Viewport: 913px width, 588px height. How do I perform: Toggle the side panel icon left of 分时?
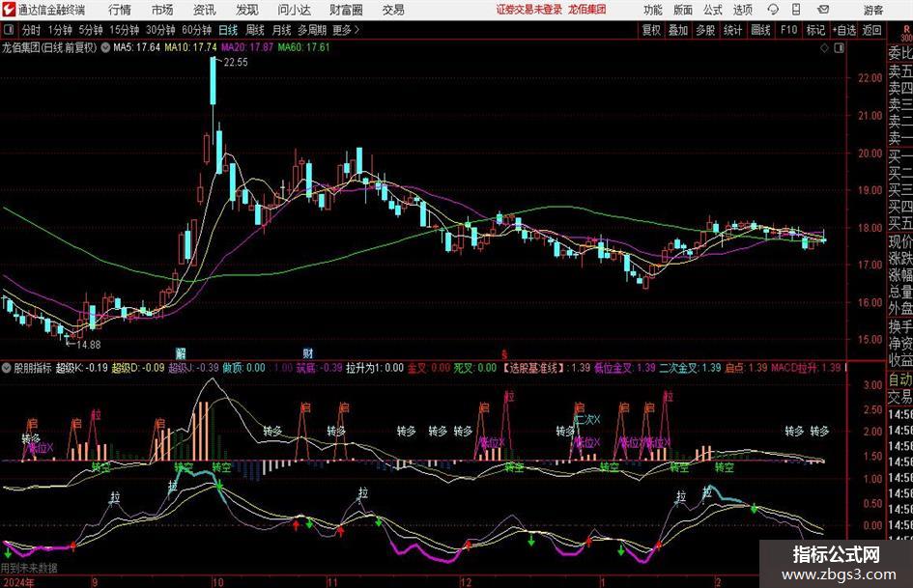[x=8, y=30]
